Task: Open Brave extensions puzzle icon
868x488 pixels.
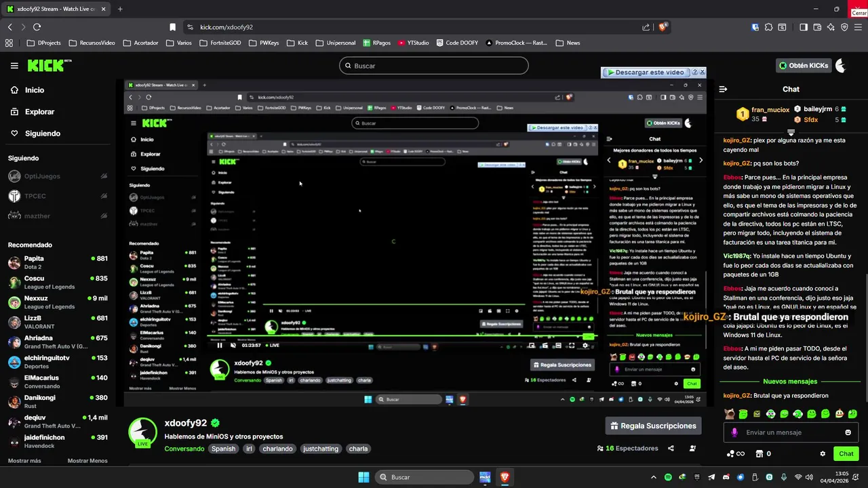Action: pos(768,27)
